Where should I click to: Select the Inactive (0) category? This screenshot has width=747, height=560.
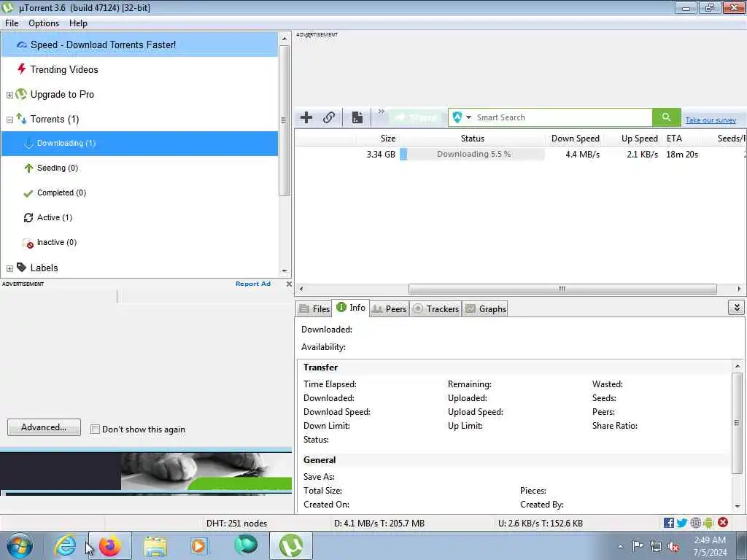pyautogui.click(x=139, y=242)
